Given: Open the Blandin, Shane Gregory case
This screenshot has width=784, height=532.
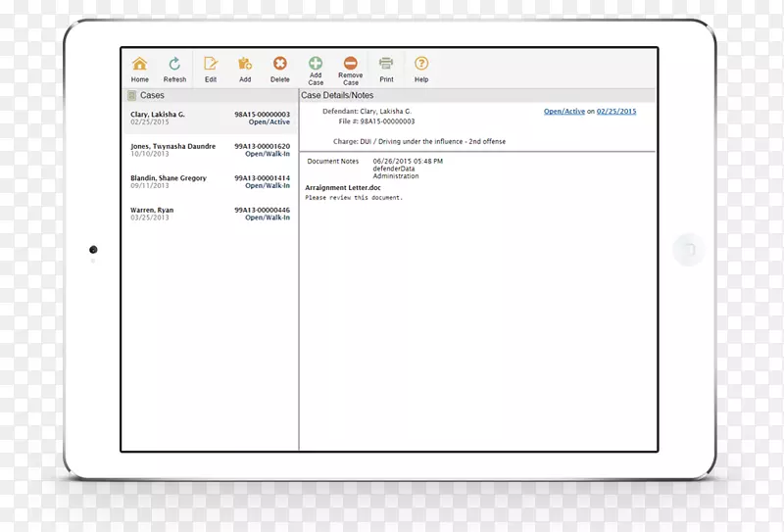Looking at the screenshot, I should (169, 178).
